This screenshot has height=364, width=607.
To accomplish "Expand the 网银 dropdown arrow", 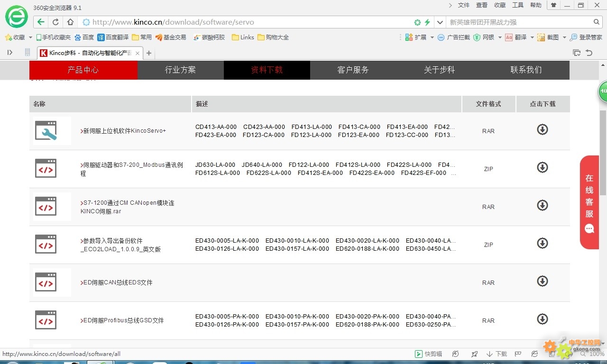I will (500, 37).
